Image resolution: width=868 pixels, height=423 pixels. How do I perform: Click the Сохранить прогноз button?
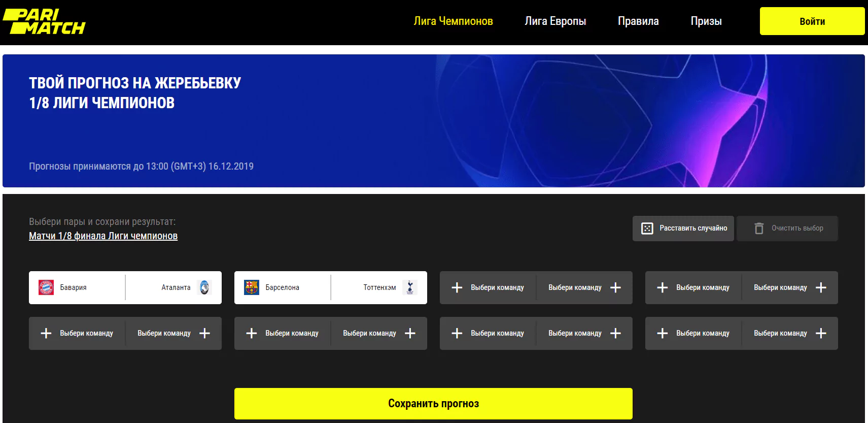tap(433, 404)
